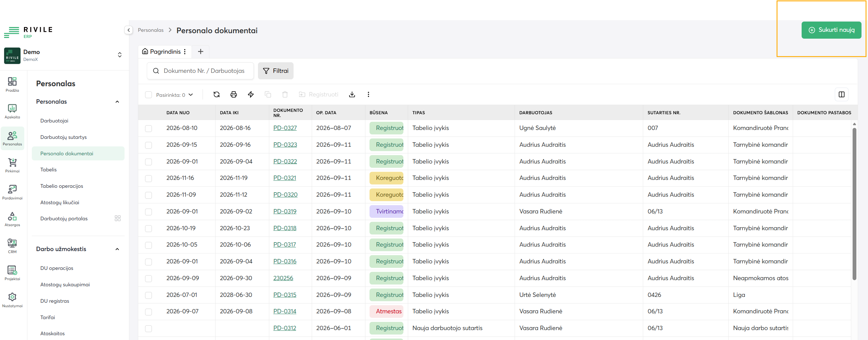The width and height of the screenshot is (868, 340).
Task: Click the print icon in toolbar
Action: (x=234, y=94)
